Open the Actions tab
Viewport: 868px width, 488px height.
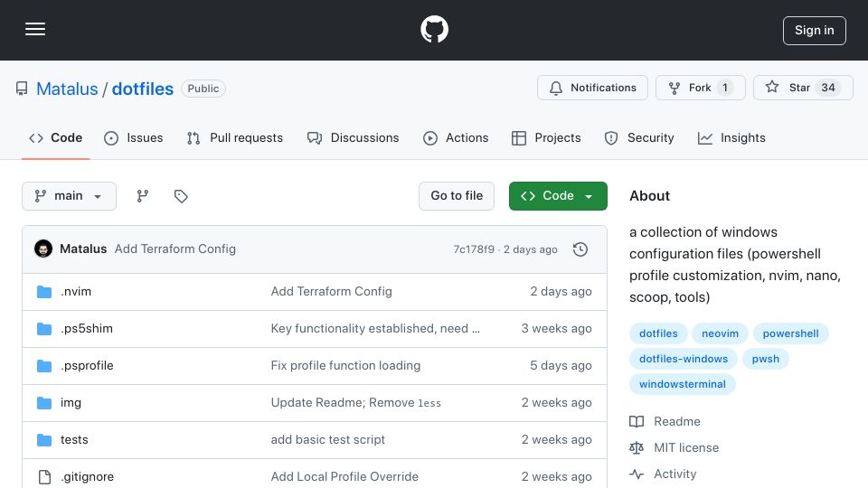point(456,137)
